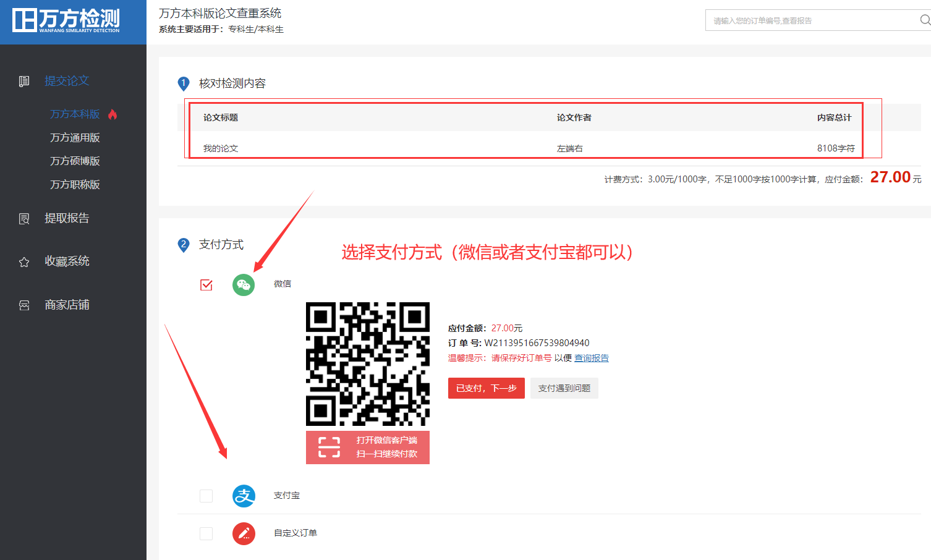Uncheck the 微信 payment checkbox
Image resolution: width=931 pixels, height=560 pixels.
206,284
